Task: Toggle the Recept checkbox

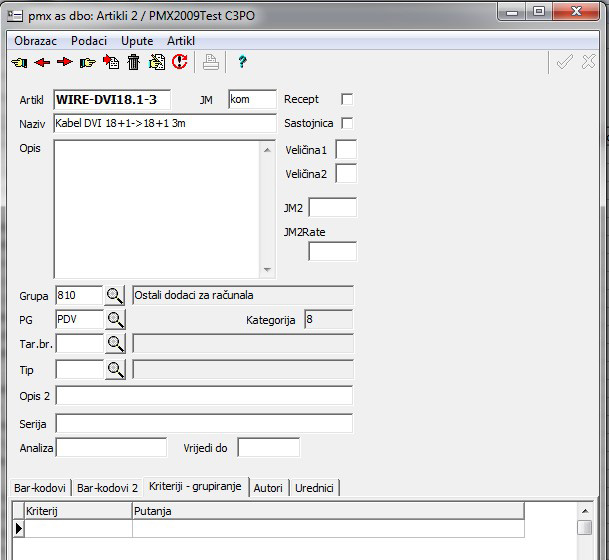Action: click(347, 99)
